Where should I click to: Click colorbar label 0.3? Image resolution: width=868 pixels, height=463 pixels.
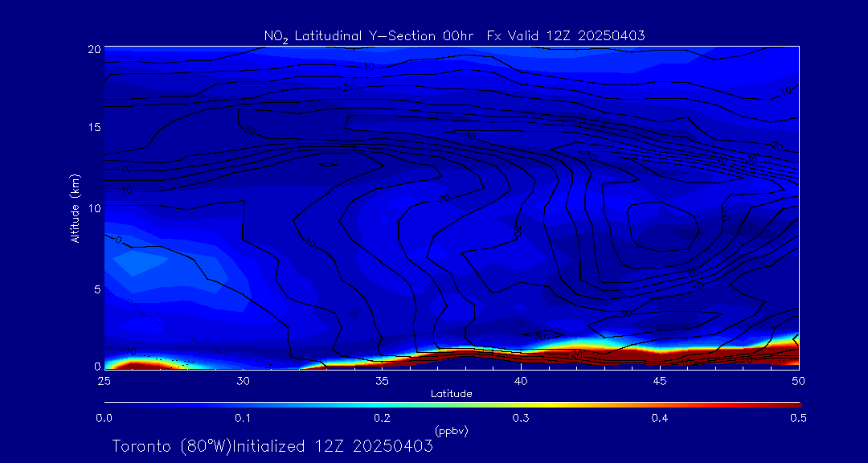click(520, 419)
